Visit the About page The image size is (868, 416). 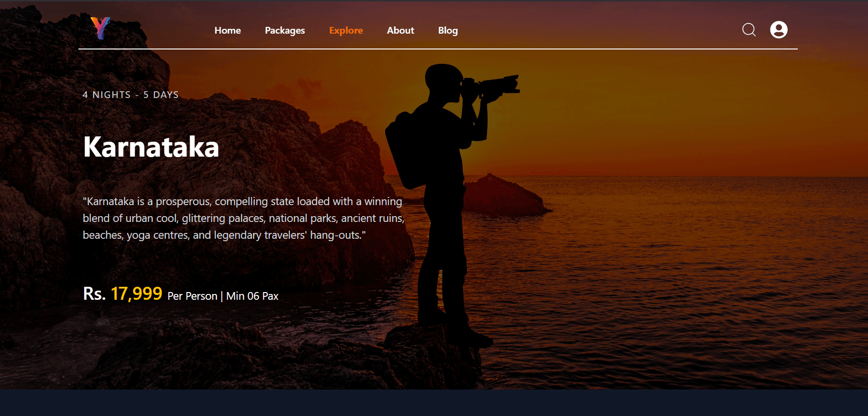(400, 30)
